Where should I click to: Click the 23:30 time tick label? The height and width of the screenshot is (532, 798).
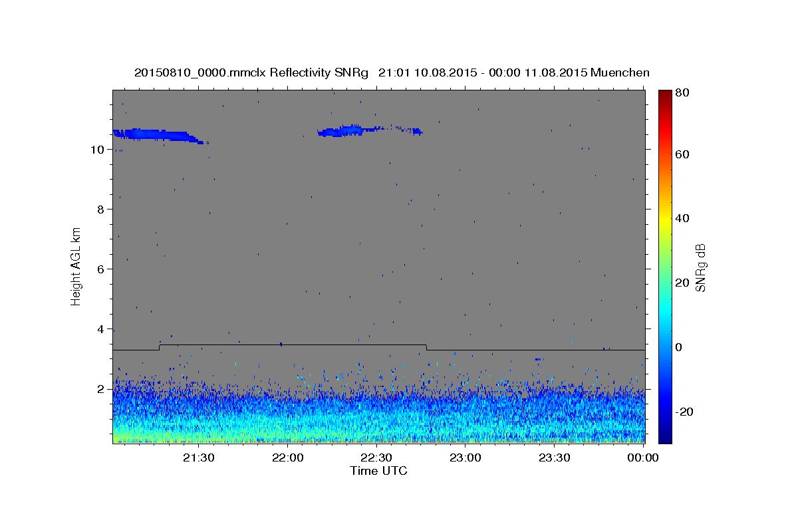(x=554, y=458)
